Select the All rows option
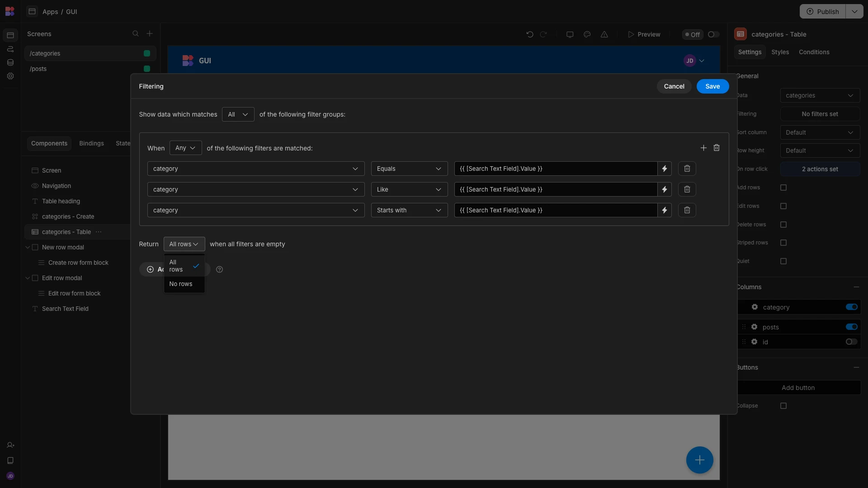Viewport: 868px width, 488px height. (x=184, y=266)
